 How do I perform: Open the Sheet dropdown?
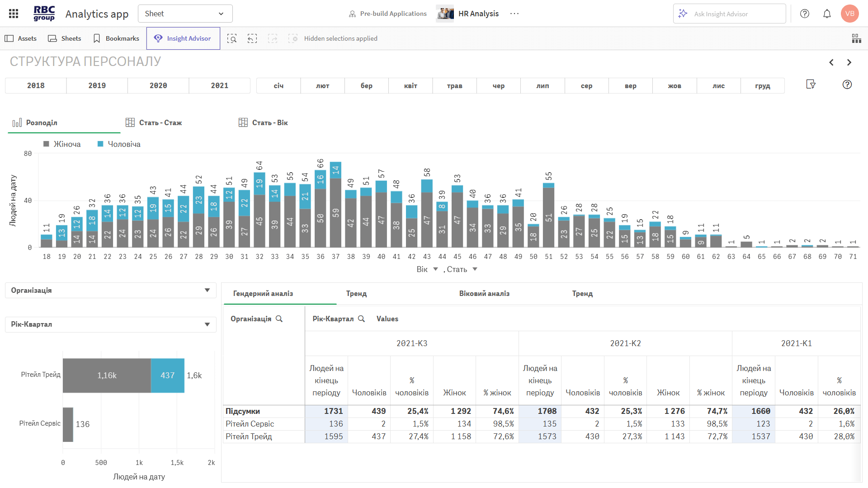coord(185,14)
